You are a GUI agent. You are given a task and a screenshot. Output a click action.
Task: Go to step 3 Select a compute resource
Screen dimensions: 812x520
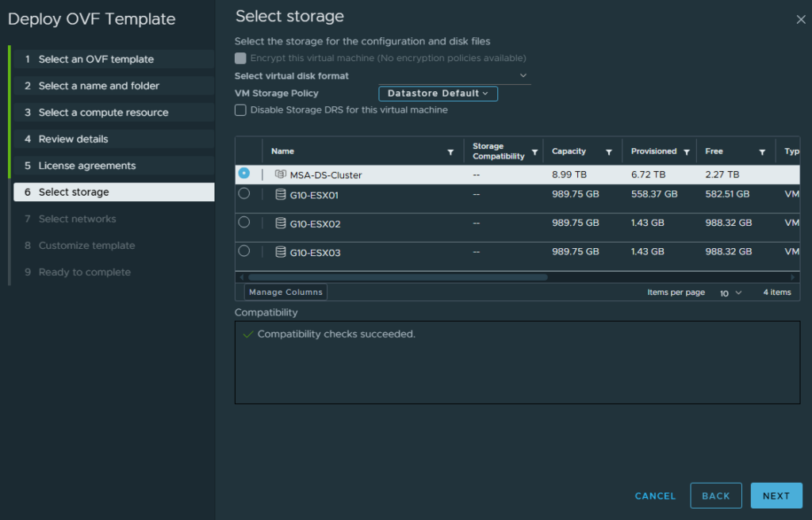click(114, 113)
